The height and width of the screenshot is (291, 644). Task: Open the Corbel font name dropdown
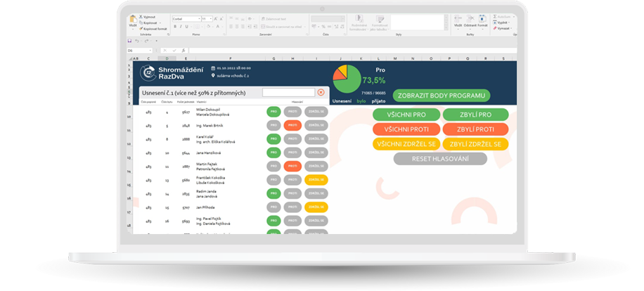198,19
